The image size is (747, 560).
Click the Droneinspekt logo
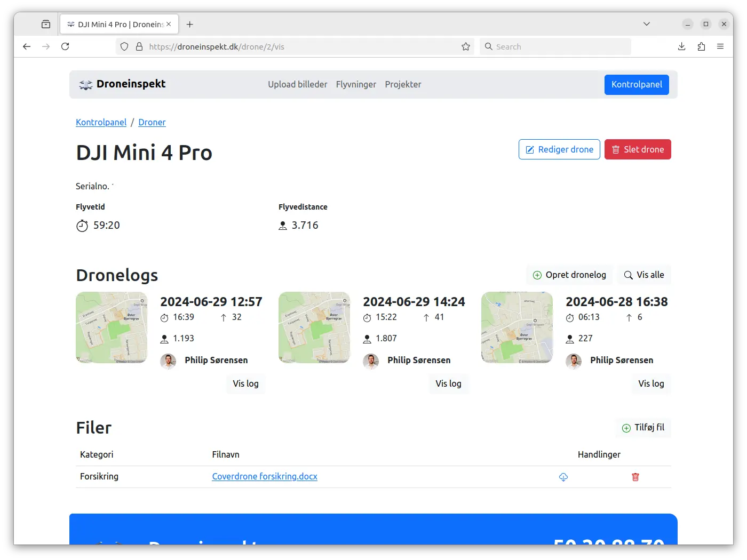(122, 84)
